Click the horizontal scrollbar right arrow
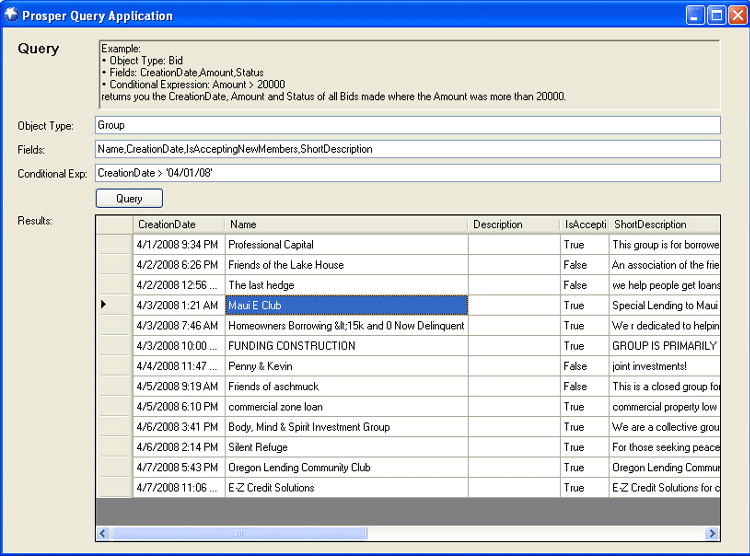Image resolution: width=750 pixels, height=556 pixels. (712, 534)
